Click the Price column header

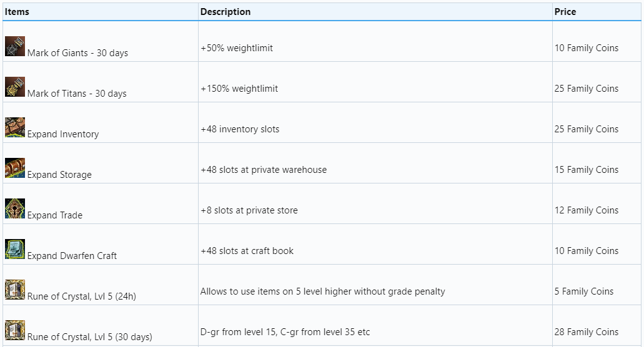(x=565, y=12)
